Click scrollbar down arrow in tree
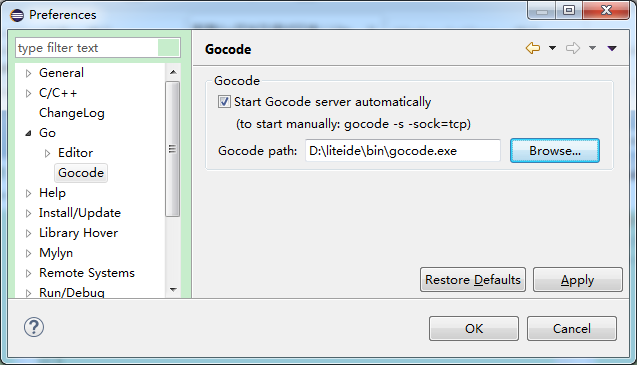This screenshot has width=637, height=365. [x=173, y=289]
